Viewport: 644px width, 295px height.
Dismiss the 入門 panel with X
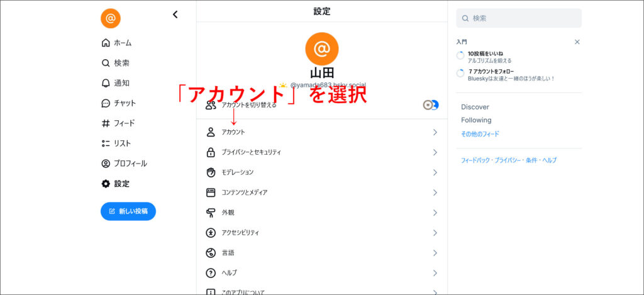coord(577,42)
